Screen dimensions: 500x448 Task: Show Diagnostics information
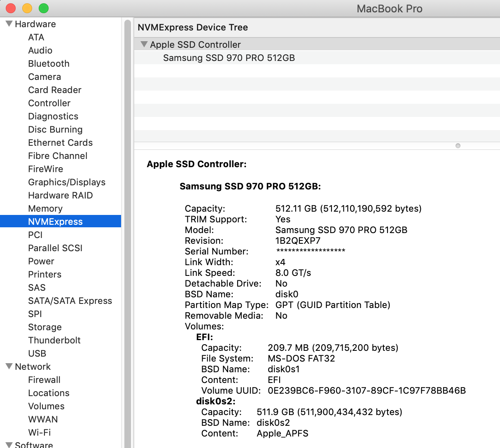(x=53, y=116)
